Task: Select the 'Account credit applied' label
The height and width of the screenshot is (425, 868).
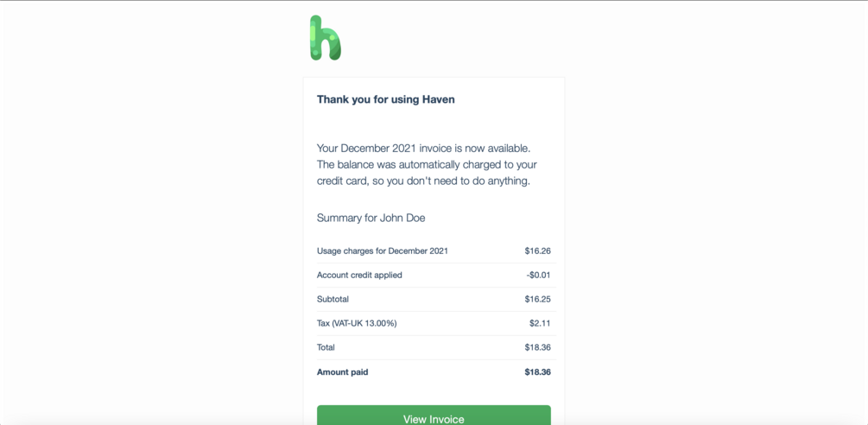Action: (x=359, y=276)
